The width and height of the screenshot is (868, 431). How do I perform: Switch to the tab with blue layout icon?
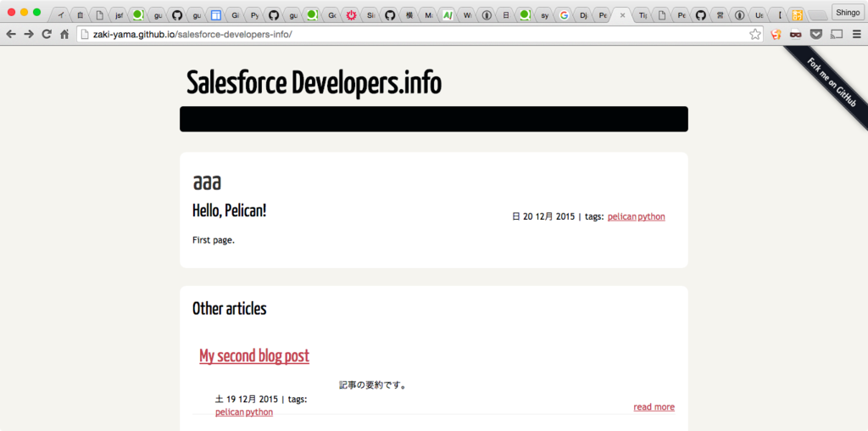pyautogui.click(x=216, y=15)
